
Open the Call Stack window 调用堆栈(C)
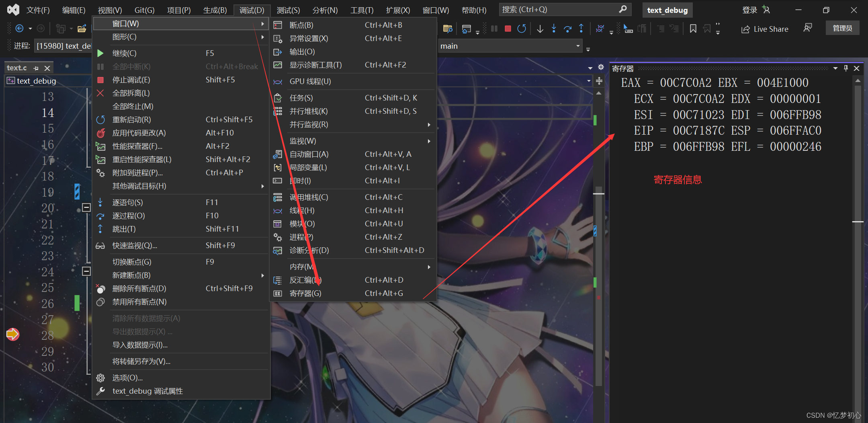353,197
